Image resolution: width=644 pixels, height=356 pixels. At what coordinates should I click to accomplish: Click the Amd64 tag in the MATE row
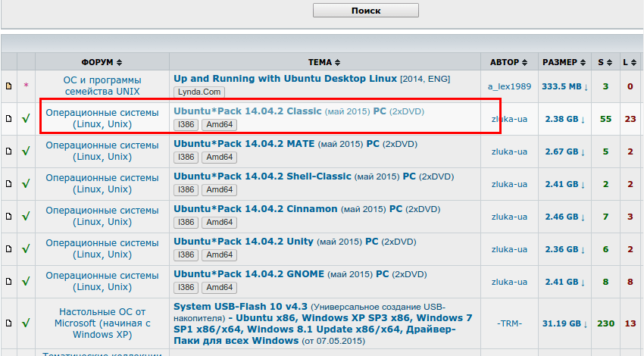pos(219,158)
